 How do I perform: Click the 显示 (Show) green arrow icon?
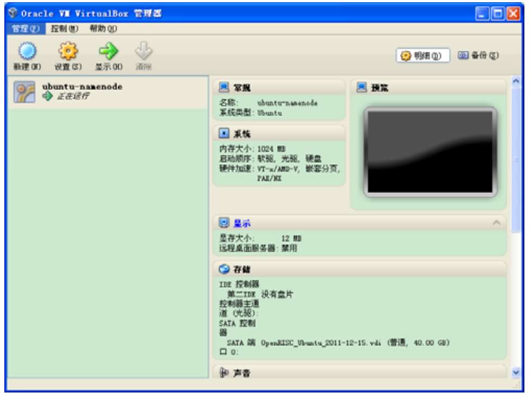[108, 51]
